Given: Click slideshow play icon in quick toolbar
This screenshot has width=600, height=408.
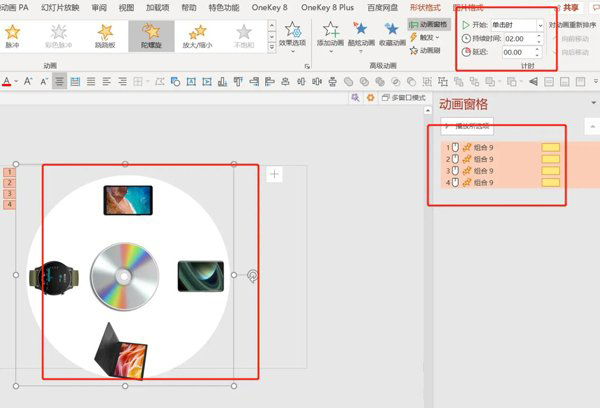Looking at the screenshot, I should tap(207, 82).
